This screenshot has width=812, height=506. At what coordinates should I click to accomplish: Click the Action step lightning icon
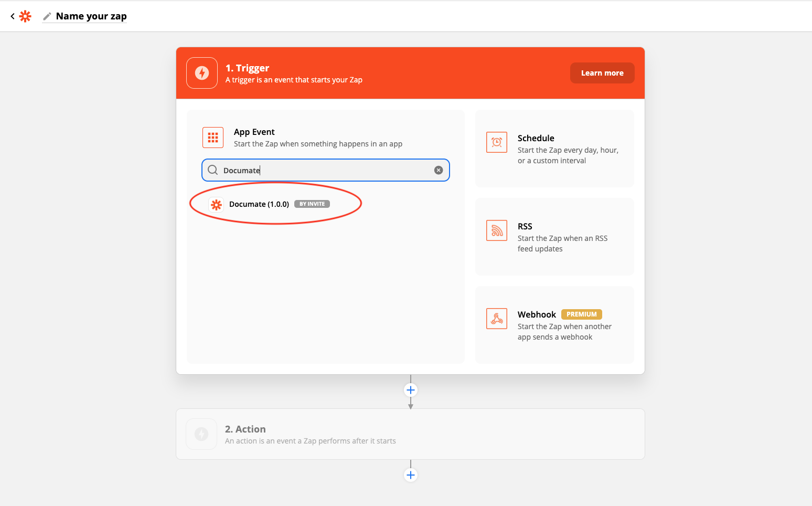pyautogui.click(x=201, y=434)
